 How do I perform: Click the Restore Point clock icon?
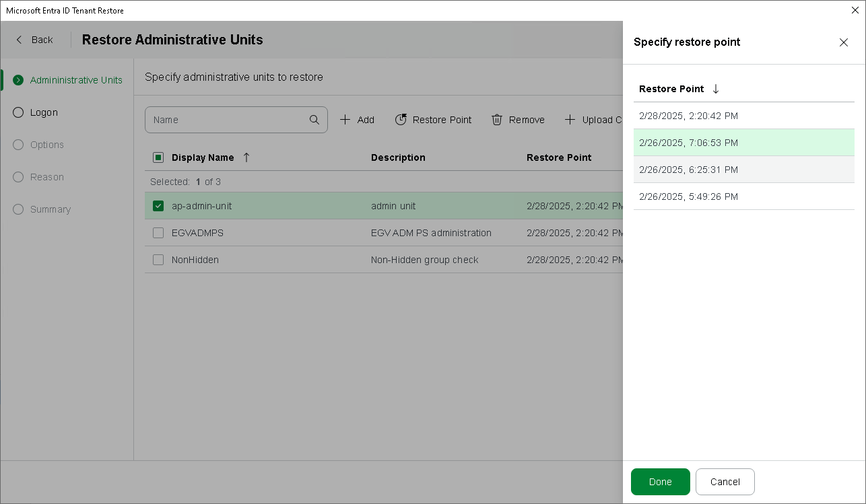[x=401, y=120]
